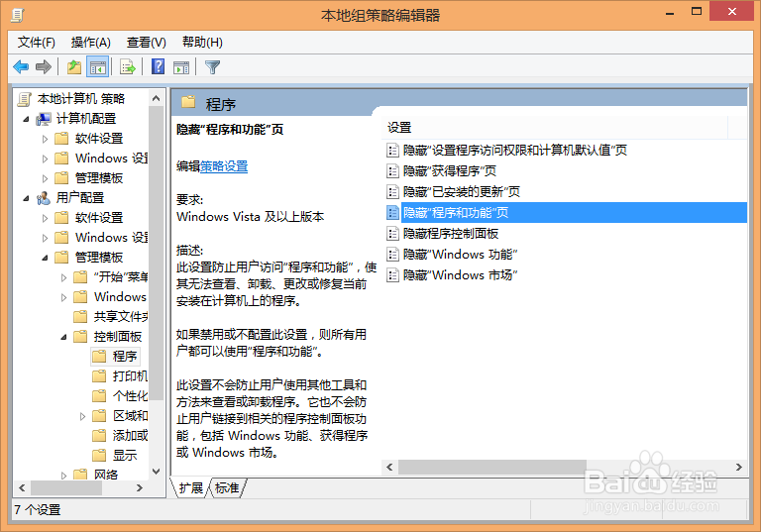The image size is (761, 532).
Task: Click the Filter funnel toolbar icon
Action: tap(213, 67)
